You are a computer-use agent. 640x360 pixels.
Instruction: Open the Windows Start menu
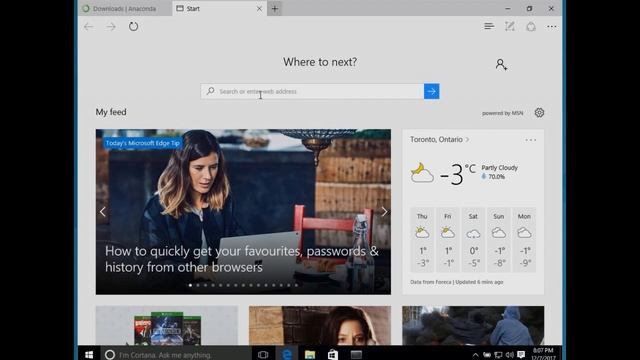pos(89,354)
